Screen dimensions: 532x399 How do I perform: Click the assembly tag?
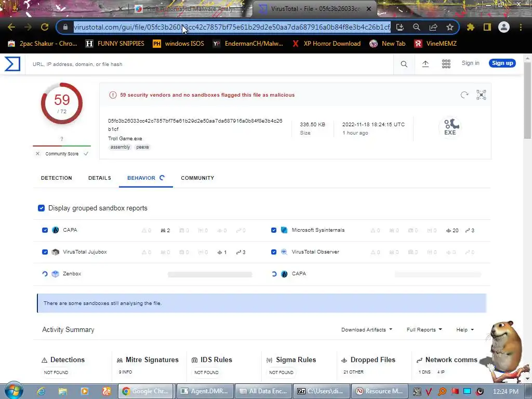(120, 147)
